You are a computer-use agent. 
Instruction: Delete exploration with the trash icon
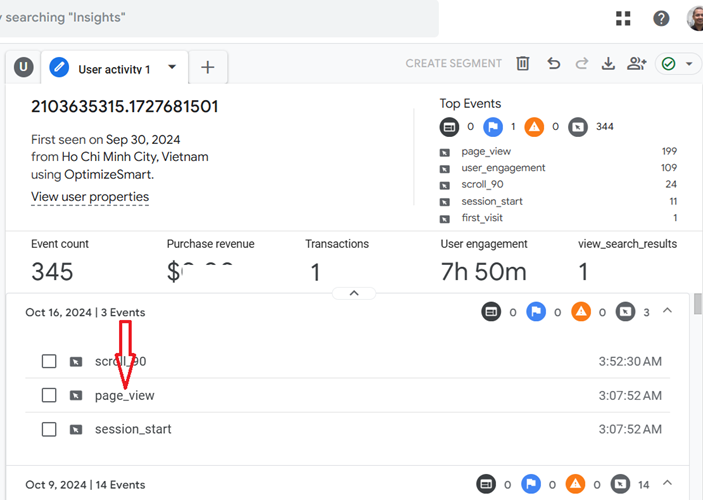click(x=523, y=64)
